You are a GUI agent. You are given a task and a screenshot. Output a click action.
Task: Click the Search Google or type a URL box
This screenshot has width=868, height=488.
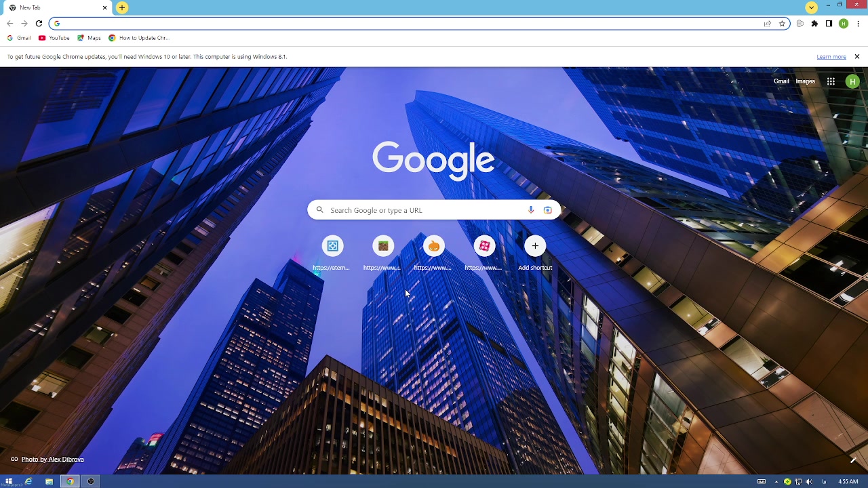(434, 210)
